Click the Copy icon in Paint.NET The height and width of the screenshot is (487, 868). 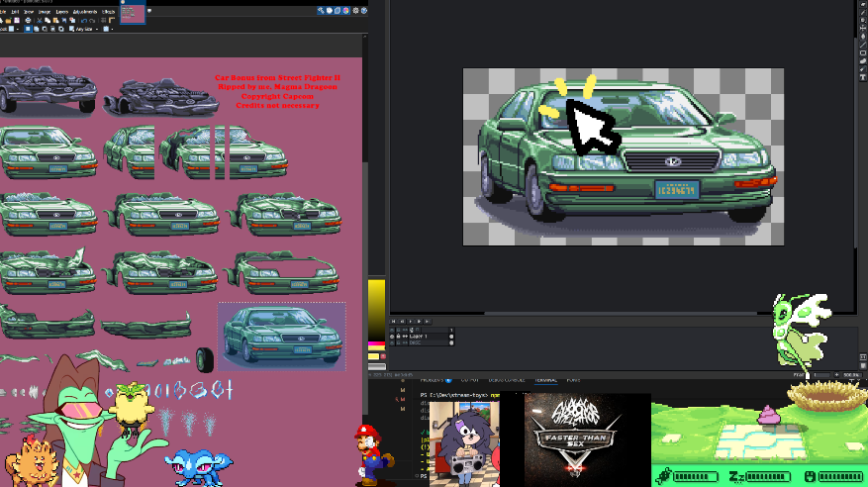click(48, 21)
